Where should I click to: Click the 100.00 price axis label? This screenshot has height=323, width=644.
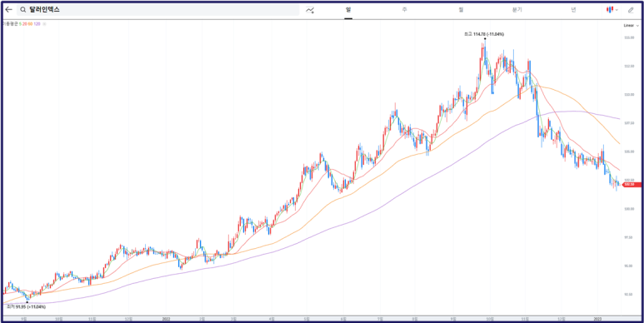tap(629, 209)
